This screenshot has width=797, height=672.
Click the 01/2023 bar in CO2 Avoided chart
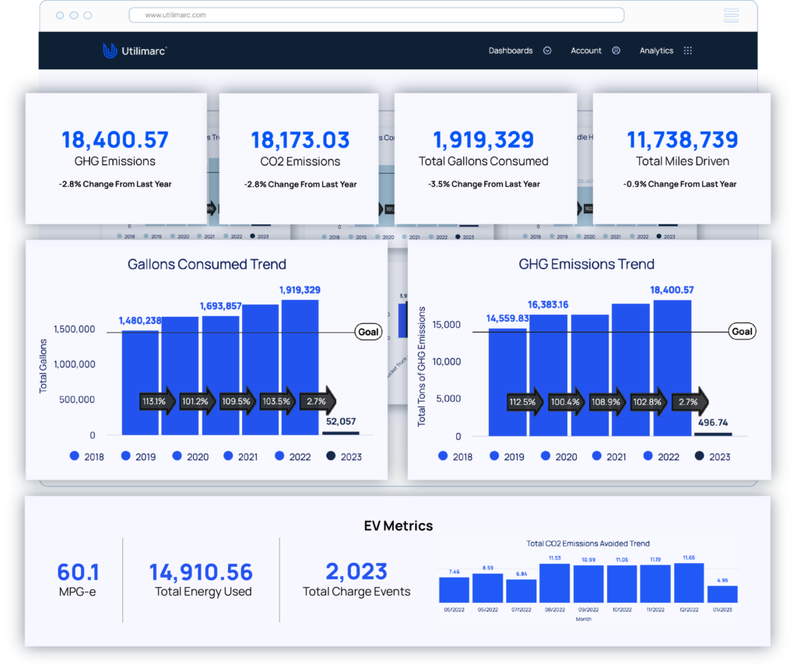[x=722, y=594]
